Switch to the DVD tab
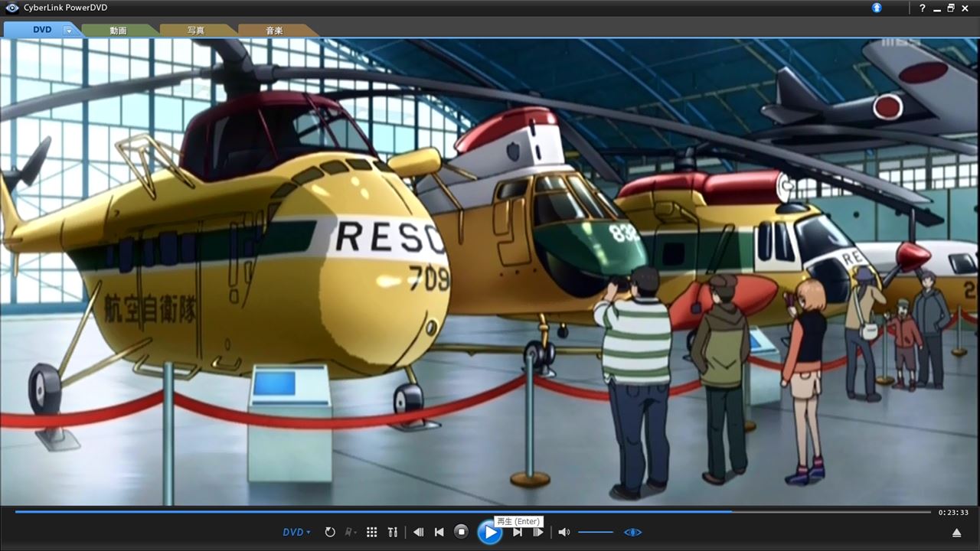Image resolution: width=980 pixels, height=551 pixels. [x=42, y=30]
